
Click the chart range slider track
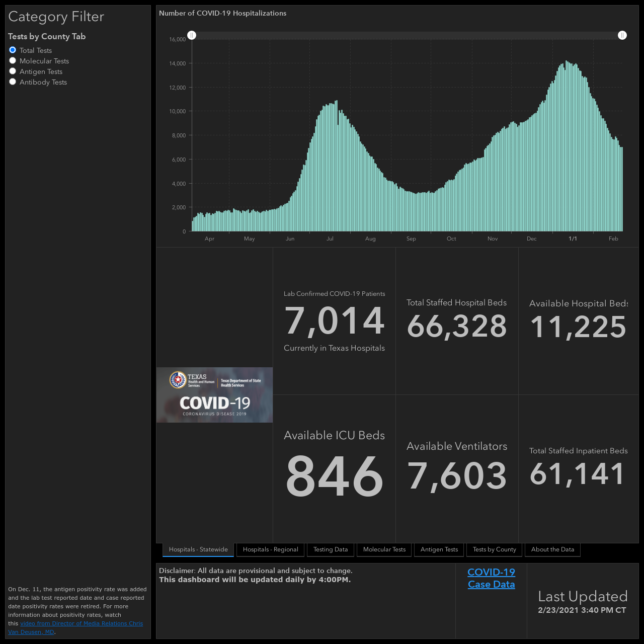pos(407,35)
